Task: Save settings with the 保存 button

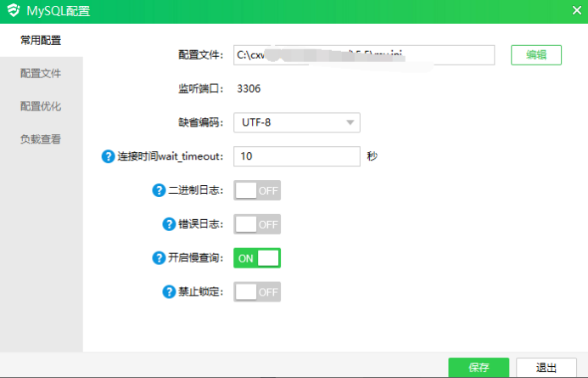Action: (479, 367)
